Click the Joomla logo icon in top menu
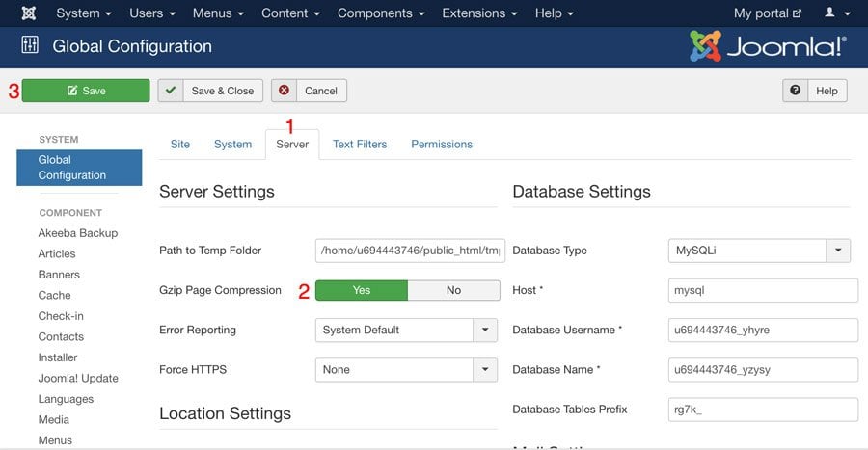This screenshot has width=868, height=450. pos(29,13)
